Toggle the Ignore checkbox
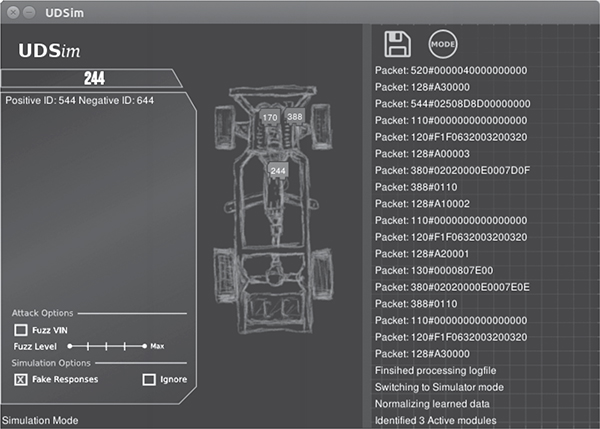The height and width of the screenshot is (429, 600). pyautogui.click(x=149, y=379)
